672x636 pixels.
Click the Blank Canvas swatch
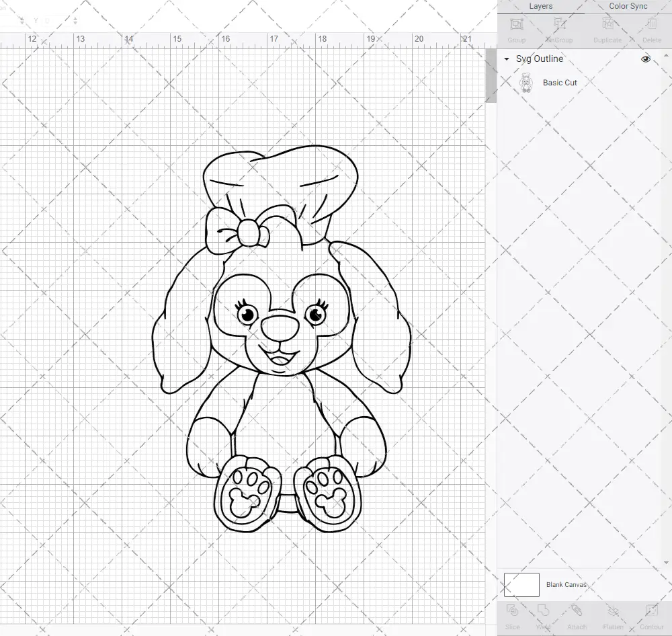point(521,584)
